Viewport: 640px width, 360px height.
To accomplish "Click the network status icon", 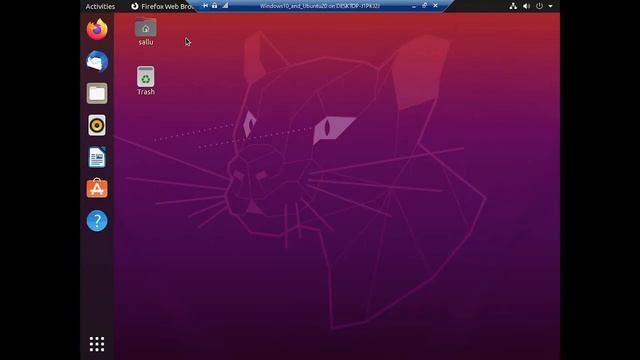I will click(x=513, y=6).
